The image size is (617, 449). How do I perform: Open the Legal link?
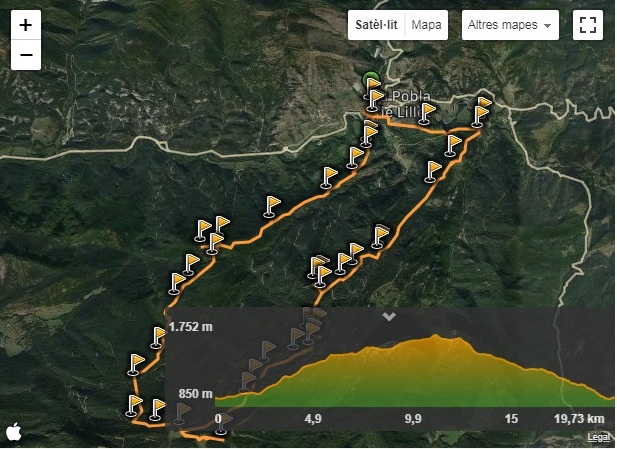[x=598, y=437]
